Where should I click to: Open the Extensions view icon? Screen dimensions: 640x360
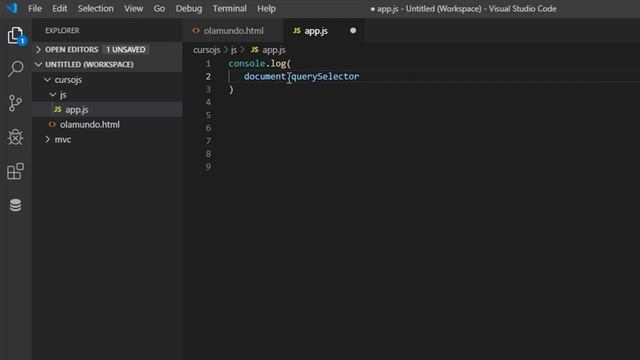[16, 171]
